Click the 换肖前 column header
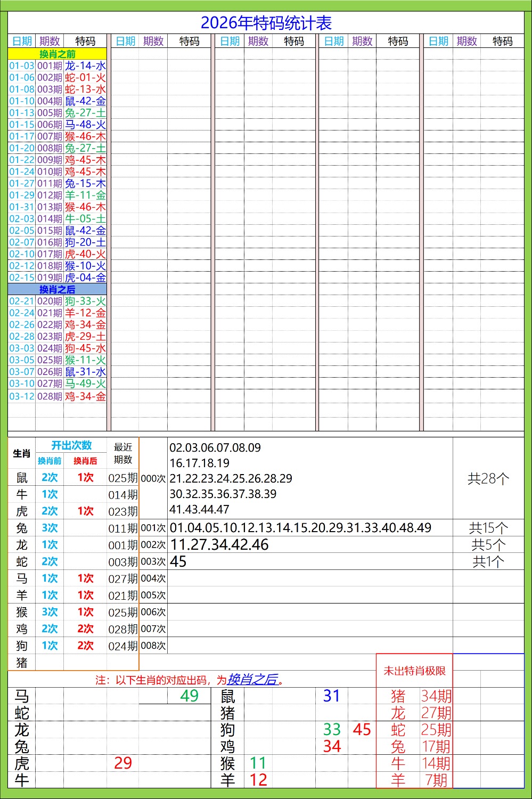The image size is (532, 799). 50,461
